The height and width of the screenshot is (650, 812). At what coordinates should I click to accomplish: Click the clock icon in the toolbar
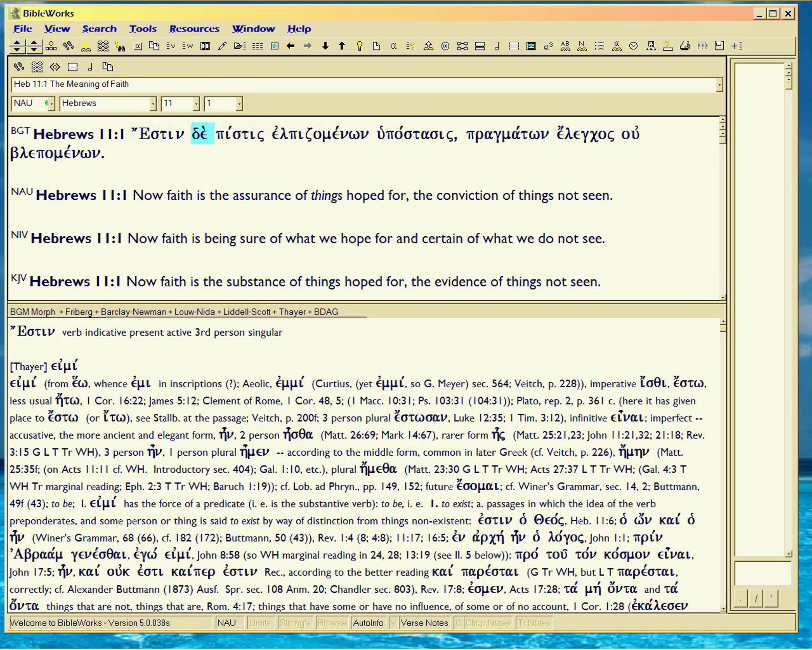(633, 46)
